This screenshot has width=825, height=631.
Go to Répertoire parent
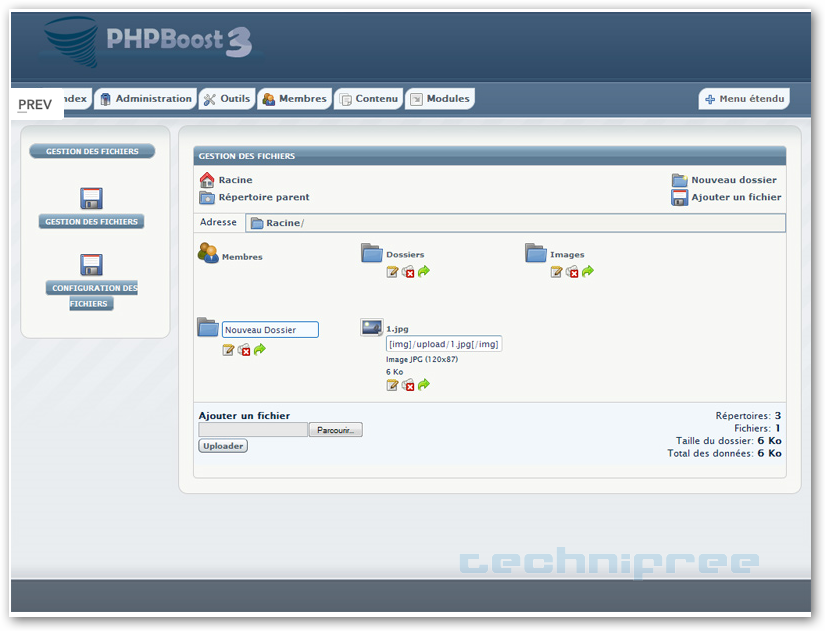tap(263, 198)
